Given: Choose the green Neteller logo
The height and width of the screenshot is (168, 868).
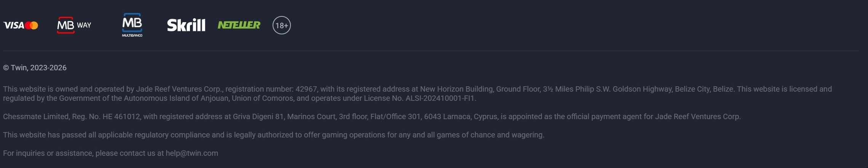Looking at the screenshot, I should [239, 25].
